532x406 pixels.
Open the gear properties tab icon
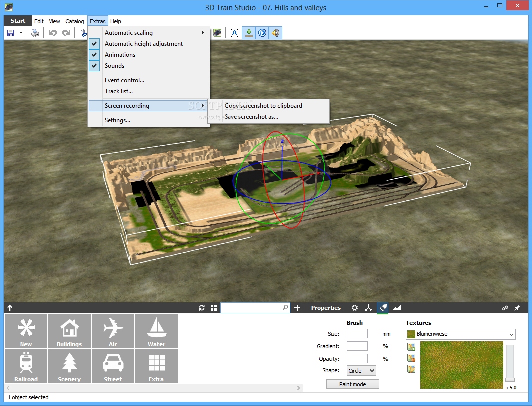(x=355, y=308)
